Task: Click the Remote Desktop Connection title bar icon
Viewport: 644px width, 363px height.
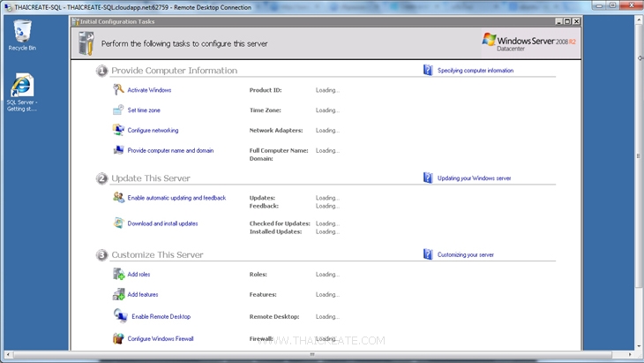Action: click(7, 6)
